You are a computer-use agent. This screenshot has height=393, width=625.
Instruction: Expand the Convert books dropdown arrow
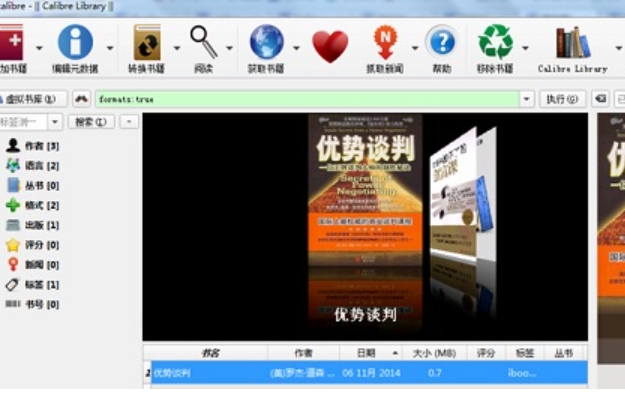pyautogui.click(x=177, y=48)
